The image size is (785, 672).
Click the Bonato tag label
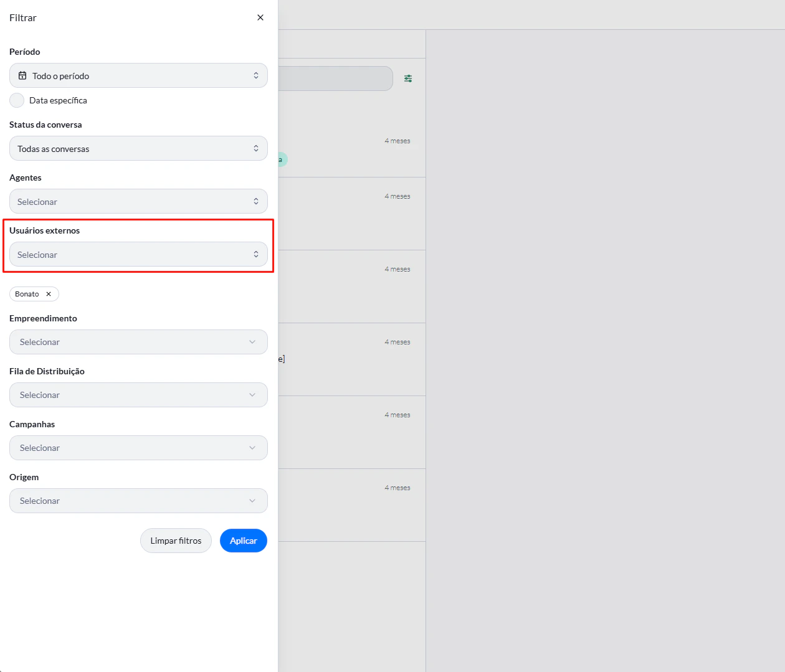point(27,294)
